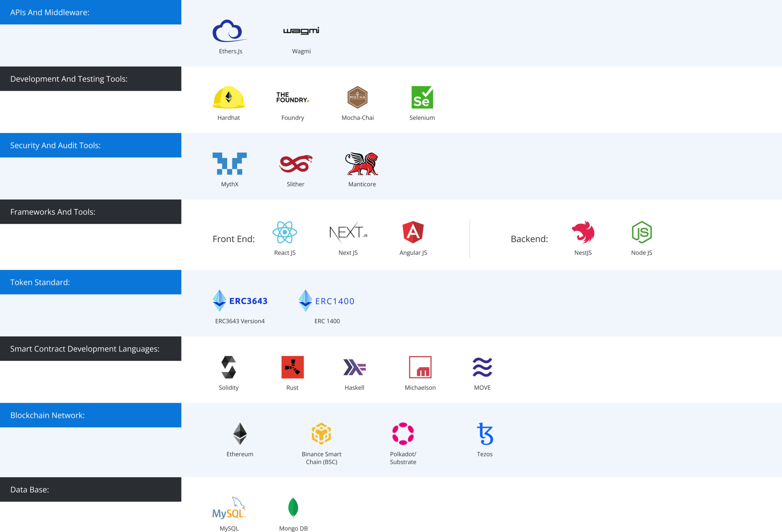Screen dimensions: 782x532
Task: Click the "Tezos" caption text
Action: tap(485, 454)
